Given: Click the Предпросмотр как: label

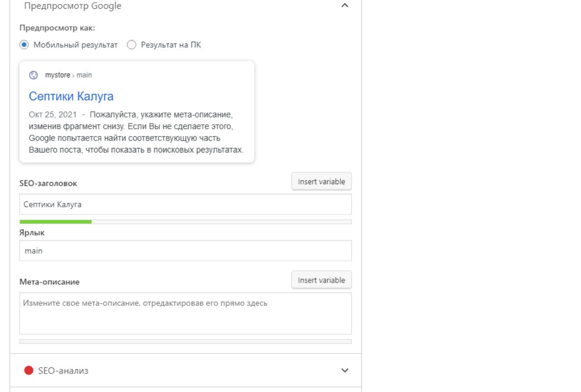Looking at the screenshot, I should click(x=57, y=28).
